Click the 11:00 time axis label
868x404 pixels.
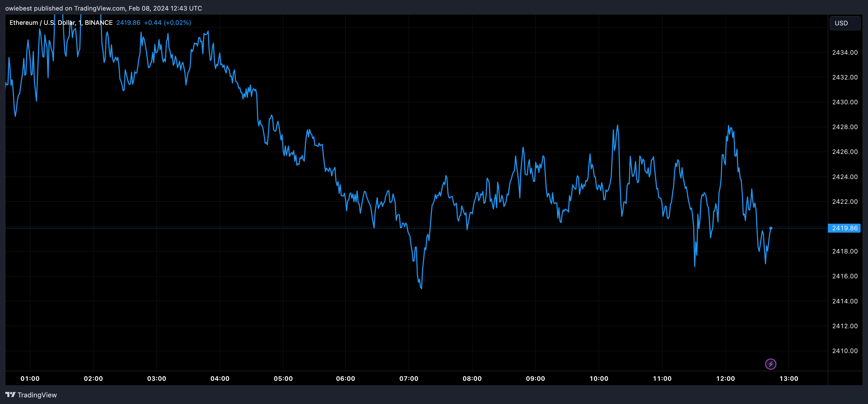pos(662,378)
